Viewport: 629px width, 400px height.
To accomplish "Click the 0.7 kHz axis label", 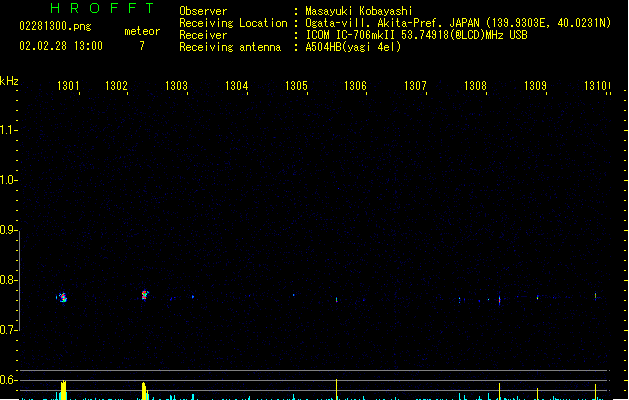I will (7, 330).
